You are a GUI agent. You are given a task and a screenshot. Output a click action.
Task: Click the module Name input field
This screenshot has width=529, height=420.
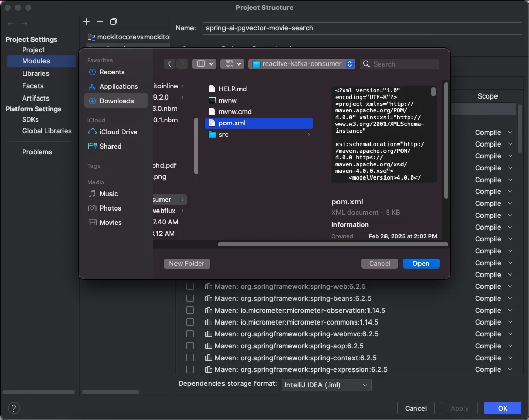[362, 28]
